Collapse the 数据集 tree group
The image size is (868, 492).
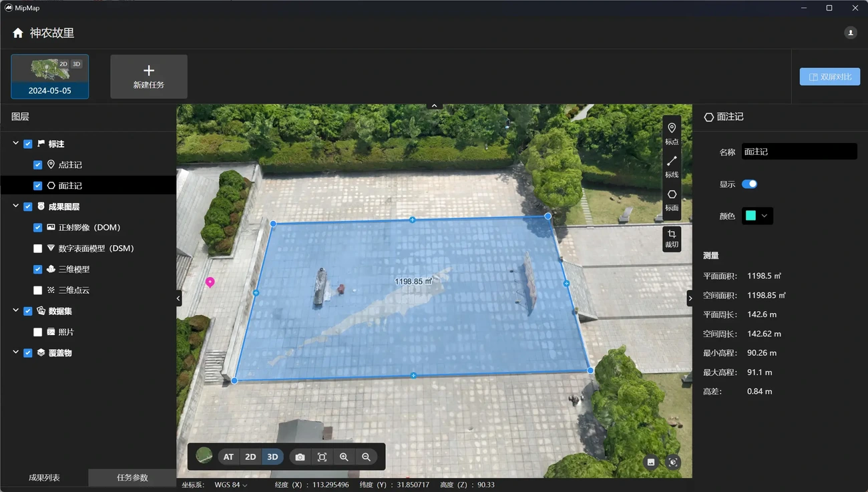pyautogui.click(x=16, y=310)
